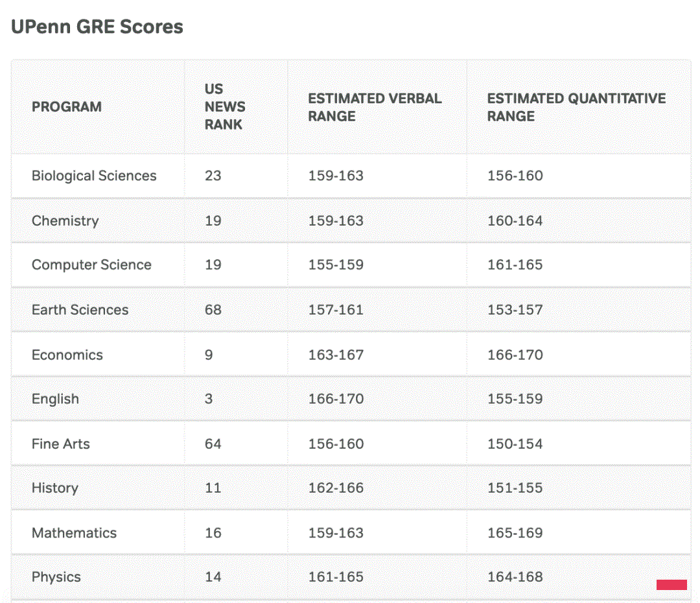700x603 pixels.
Task: Click English quantitative range 155-159
Action: pyautogui.click(x=515, y=398)
